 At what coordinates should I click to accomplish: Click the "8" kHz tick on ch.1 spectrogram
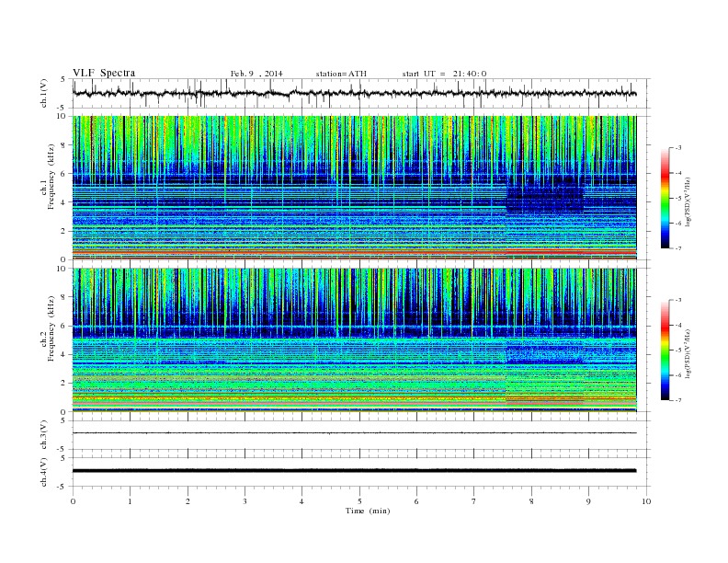(x=63, y=145)
